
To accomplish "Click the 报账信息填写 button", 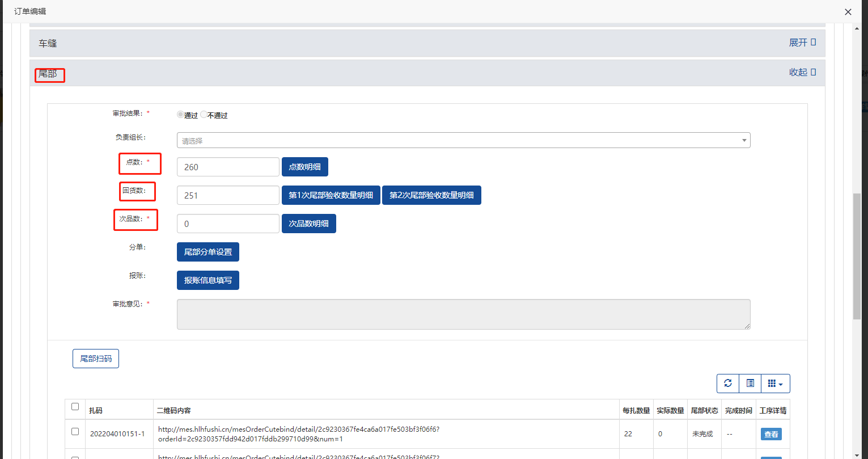I will [x=208, y=280].
